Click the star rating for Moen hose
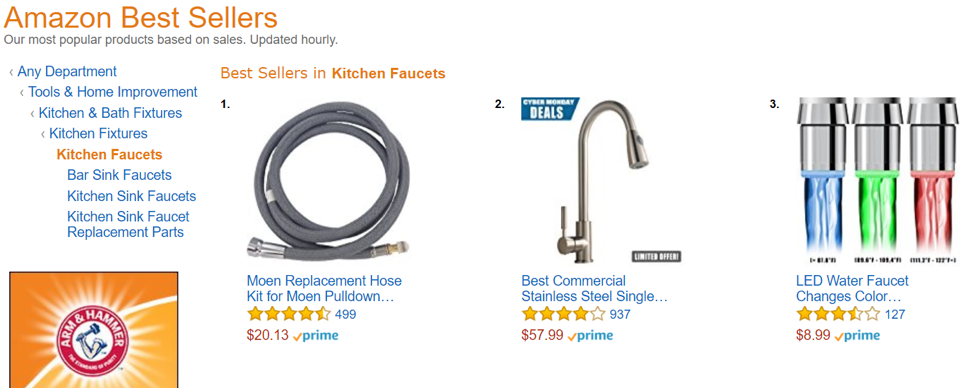The height and width of the screenshot is (388, 975). (x=289, y=314)
